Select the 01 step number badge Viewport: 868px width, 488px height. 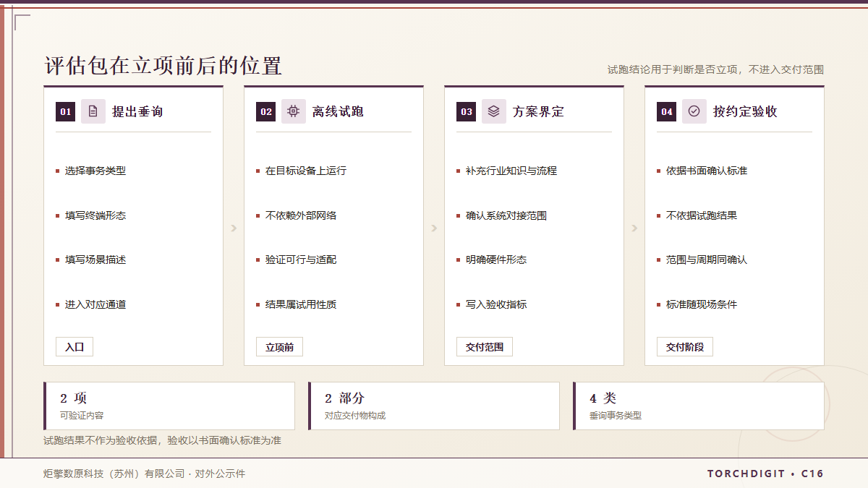(x=66, y=112)
